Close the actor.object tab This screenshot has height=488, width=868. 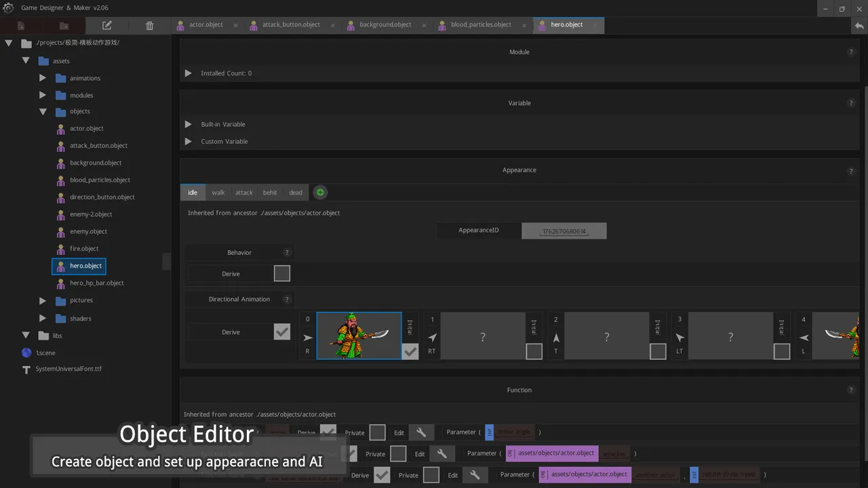coord(235,25)
